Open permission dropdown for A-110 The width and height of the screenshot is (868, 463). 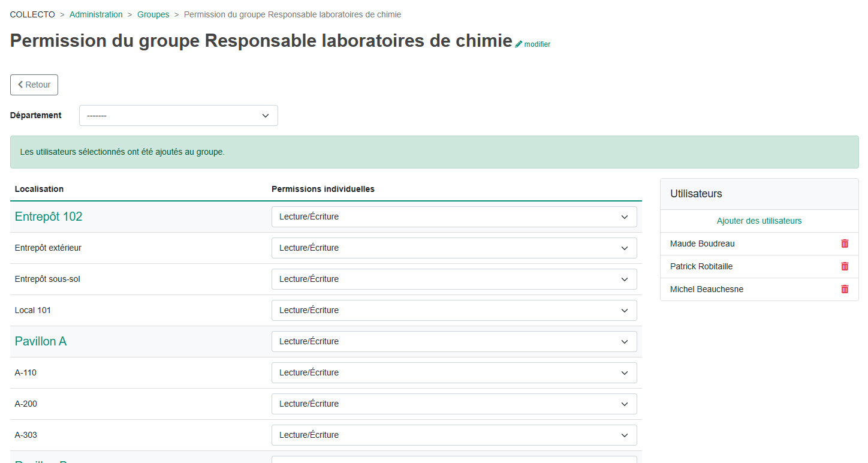click(x=454, y=373)
